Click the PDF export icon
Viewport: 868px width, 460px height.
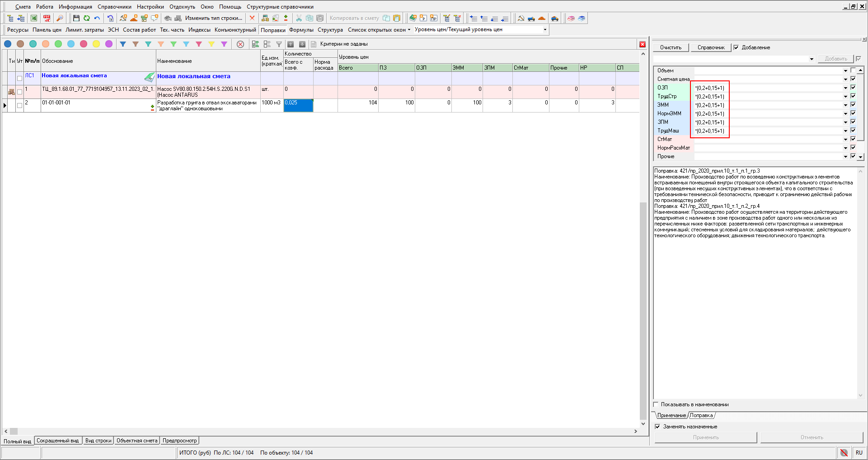pos(47,18)
